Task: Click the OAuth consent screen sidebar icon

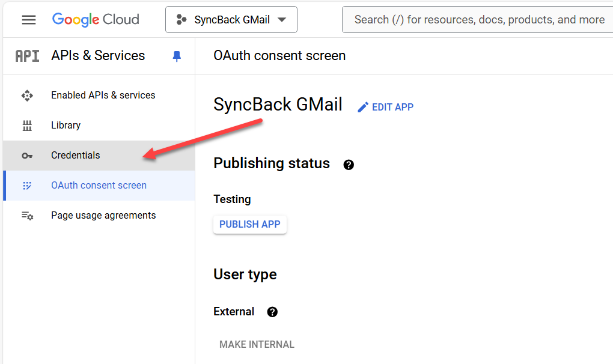Action: (x=27, y=186)
